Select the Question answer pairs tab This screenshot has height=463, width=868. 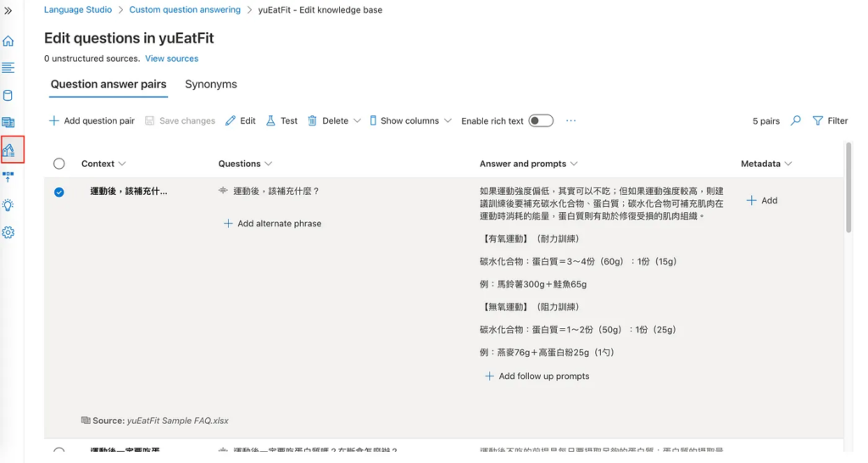[108, 85]
